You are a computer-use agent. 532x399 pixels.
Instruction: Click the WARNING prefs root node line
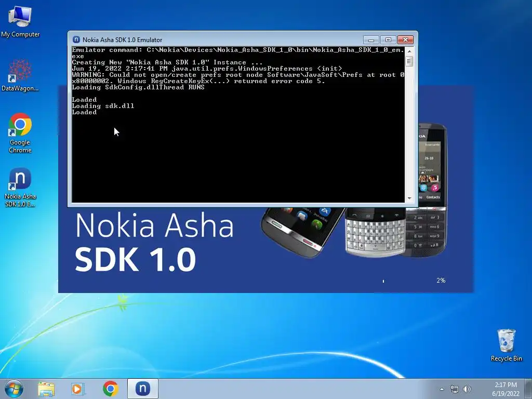click(238, 78)
